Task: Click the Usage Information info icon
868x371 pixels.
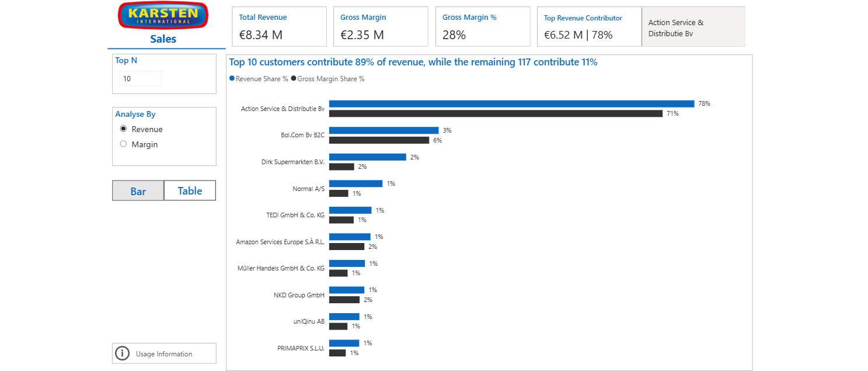Action: point(122,353)
